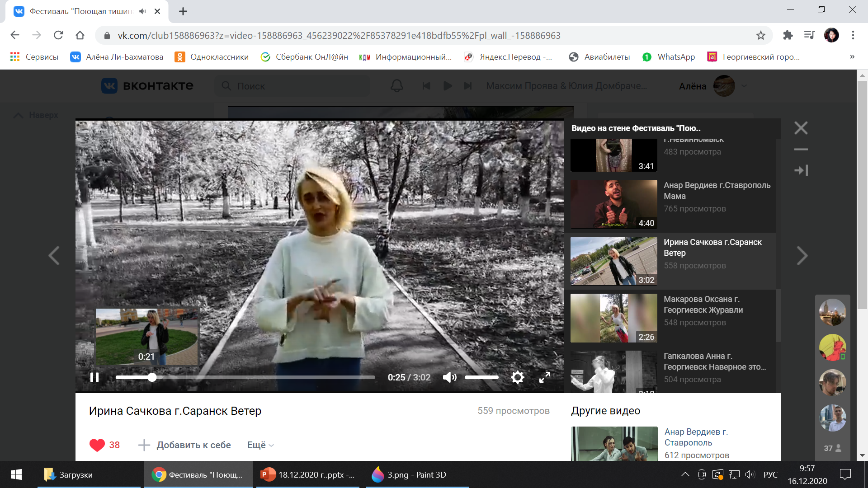This screenshot has width=868, height=488.
Task: Open Chrome extensions puzzle icon
Action: click(788, 35)
